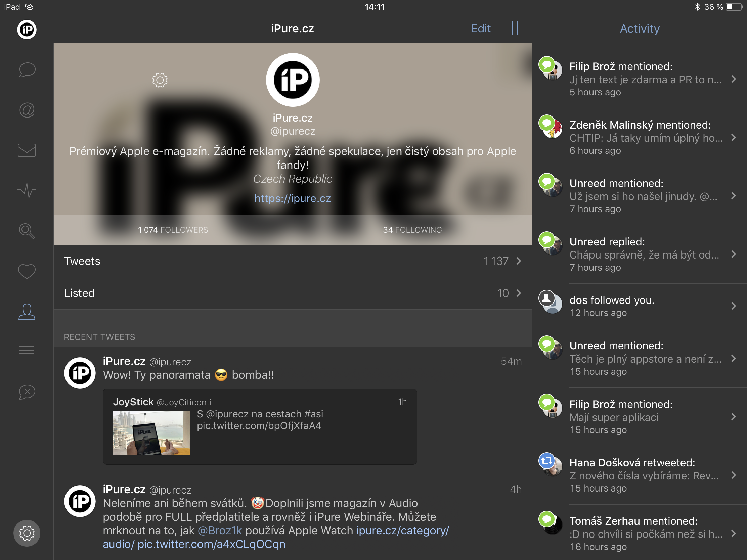Switch to the Activity column header

(x=639, y=28)
